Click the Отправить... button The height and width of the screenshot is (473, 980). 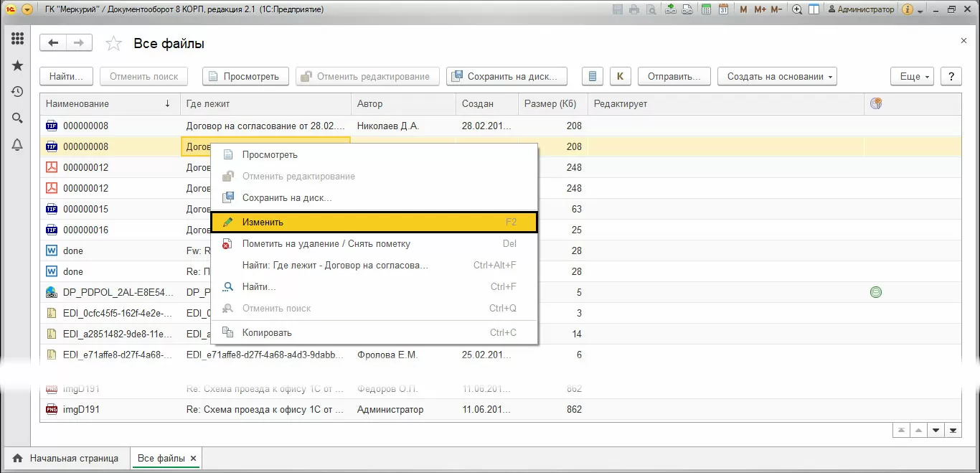[x=674, y=76]
